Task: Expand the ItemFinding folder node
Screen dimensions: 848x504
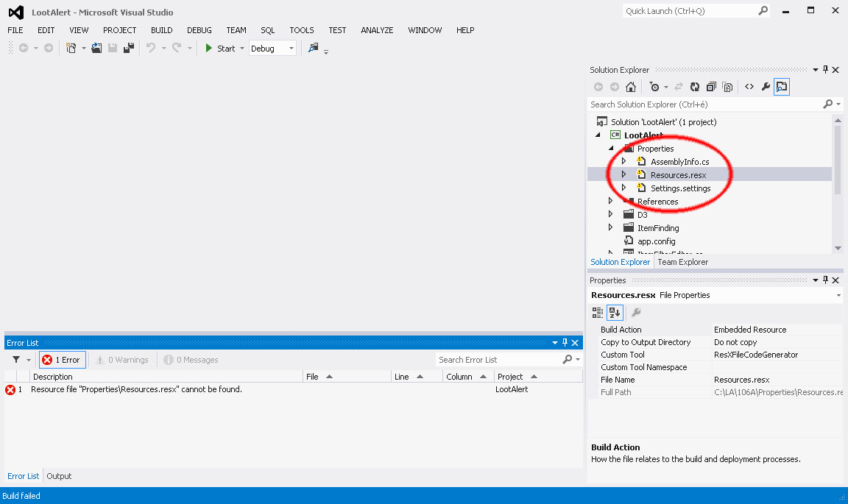Action: (610, 227)
